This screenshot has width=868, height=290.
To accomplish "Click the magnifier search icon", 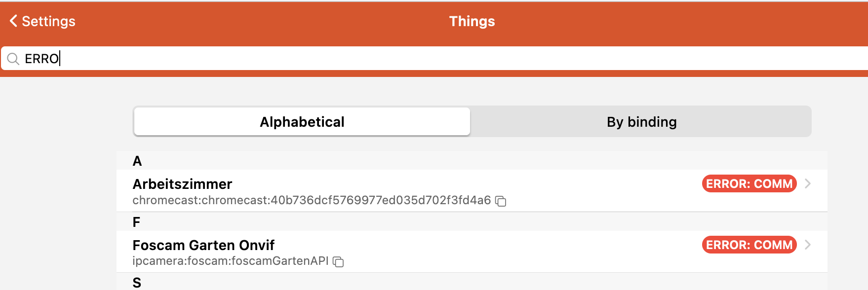I will (x=13, y=59).
